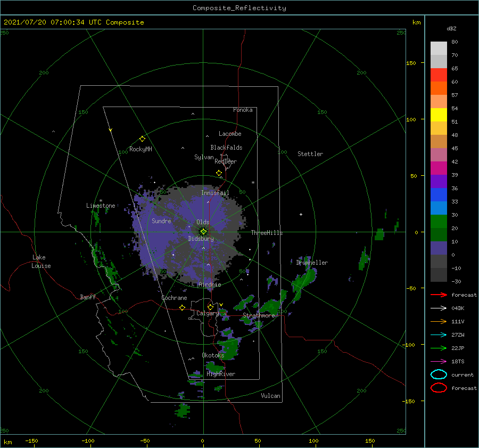Click the Okotoks city label
Image resolution: width=479 pixels, height=448 pixels.
pyautogui.click(x=213, y=355)
